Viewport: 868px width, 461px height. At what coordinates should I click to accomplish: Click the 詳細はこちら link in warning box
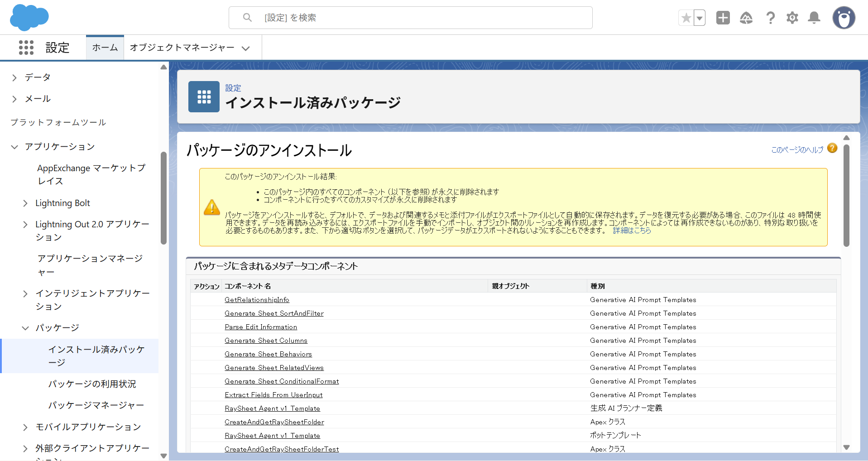coord(632,230)
